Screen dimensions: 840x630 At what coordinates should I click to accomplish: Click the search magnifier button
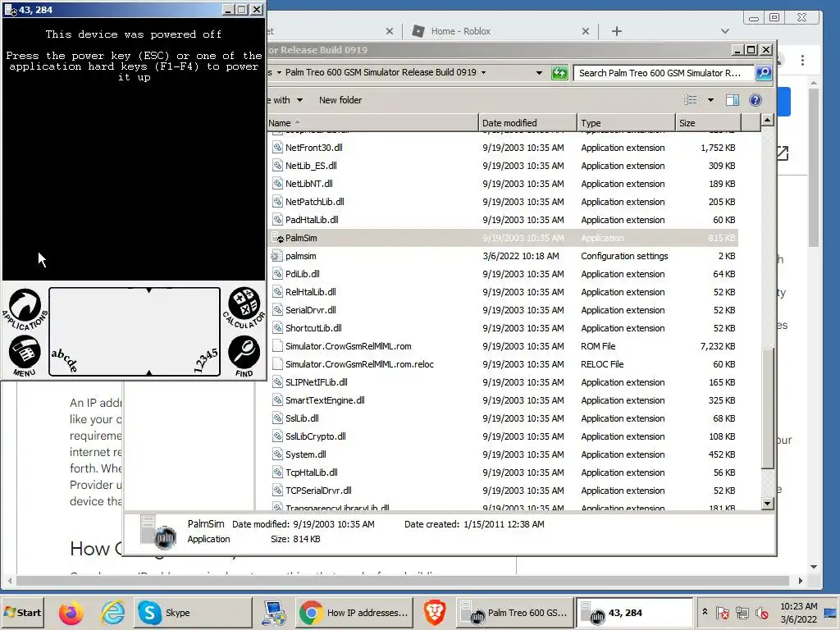[x=764, y=73]
